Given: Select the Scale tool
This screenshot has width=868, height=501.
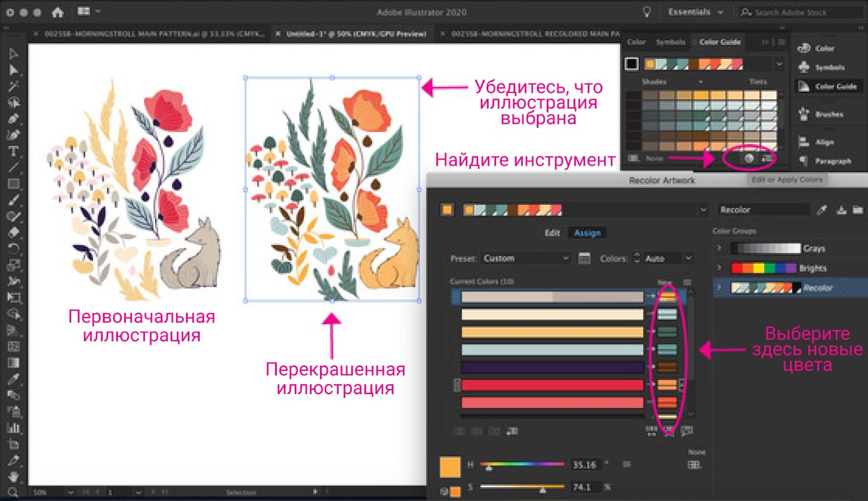Looking at the screenshot, I should [x=14, y=265].
